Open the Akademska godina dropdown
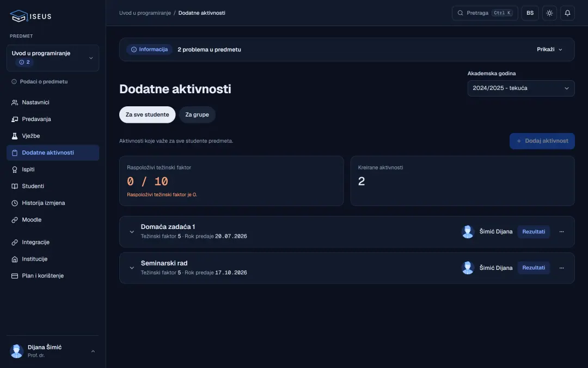 coord(521,88)
